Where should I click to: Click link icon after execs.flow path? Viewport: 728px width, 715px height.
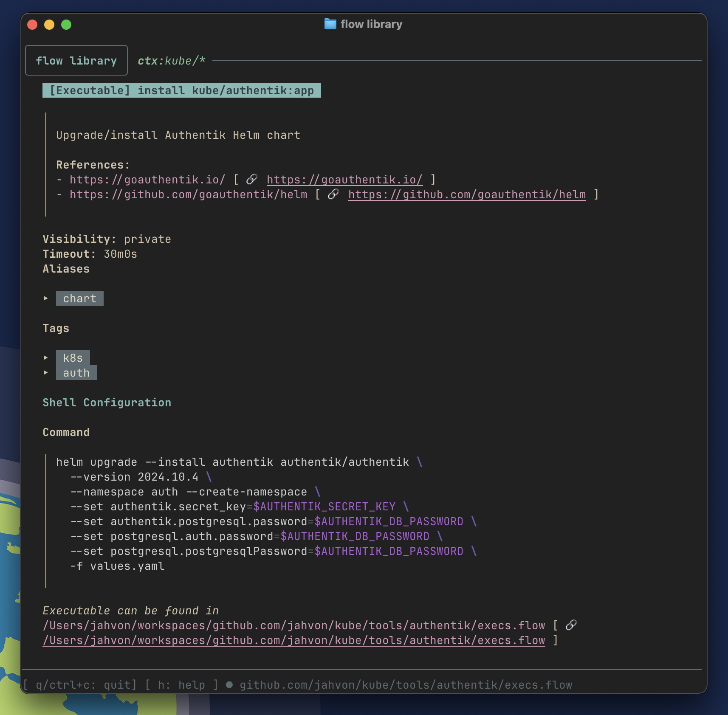pyautogui.click(x=571, y=625)
